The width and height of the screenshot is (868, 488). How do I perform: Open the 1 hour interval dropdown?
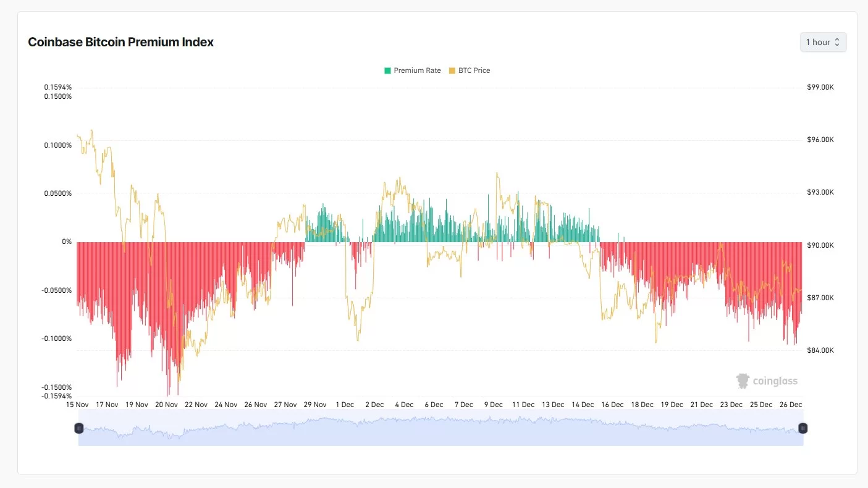point(823,42)
